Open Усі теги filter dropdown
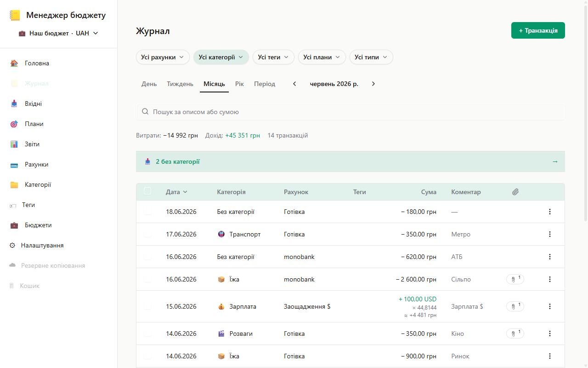Image resolution: width=588 pixels, height=368 pixels. point(273,57)
